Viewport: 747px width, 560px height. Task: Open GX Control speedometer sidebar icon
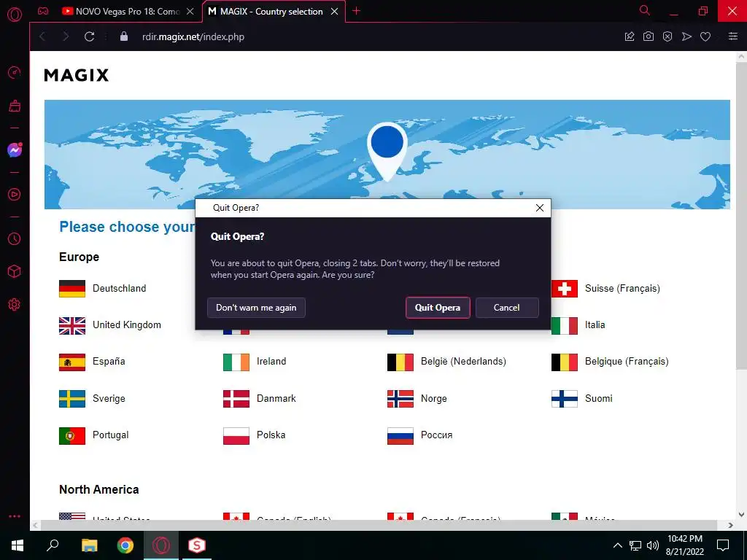pyautogui.click(x=15, y=72)
